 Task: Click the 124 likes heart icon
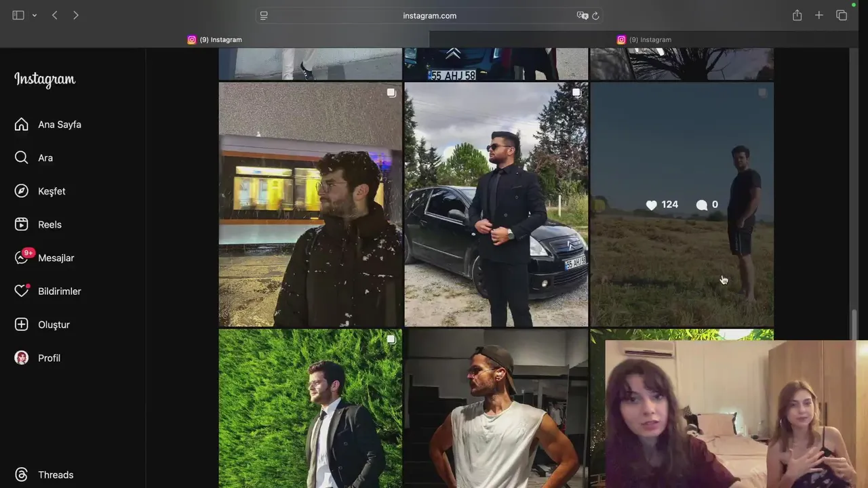pos(652,205)
